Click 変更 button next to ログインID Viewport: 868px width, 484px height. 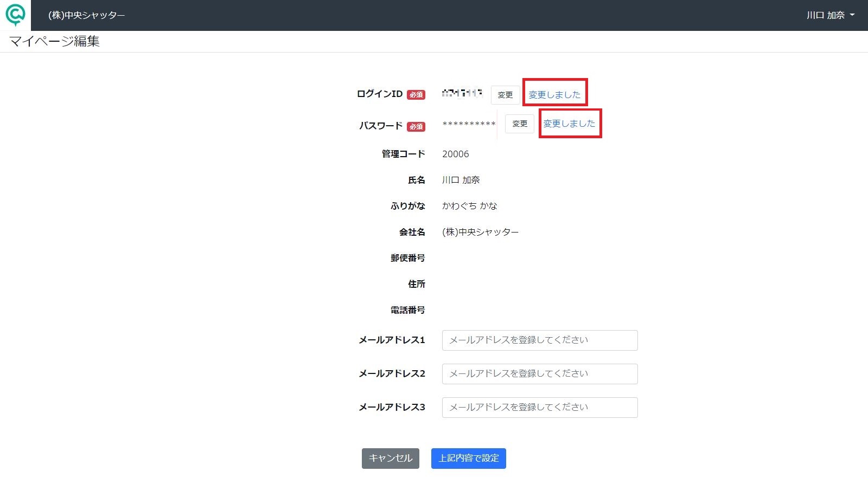point(505,95)
